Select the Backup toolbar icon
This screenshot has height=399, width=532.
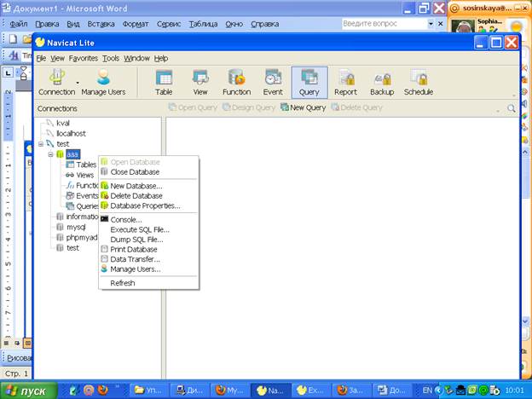coord(382,83)
